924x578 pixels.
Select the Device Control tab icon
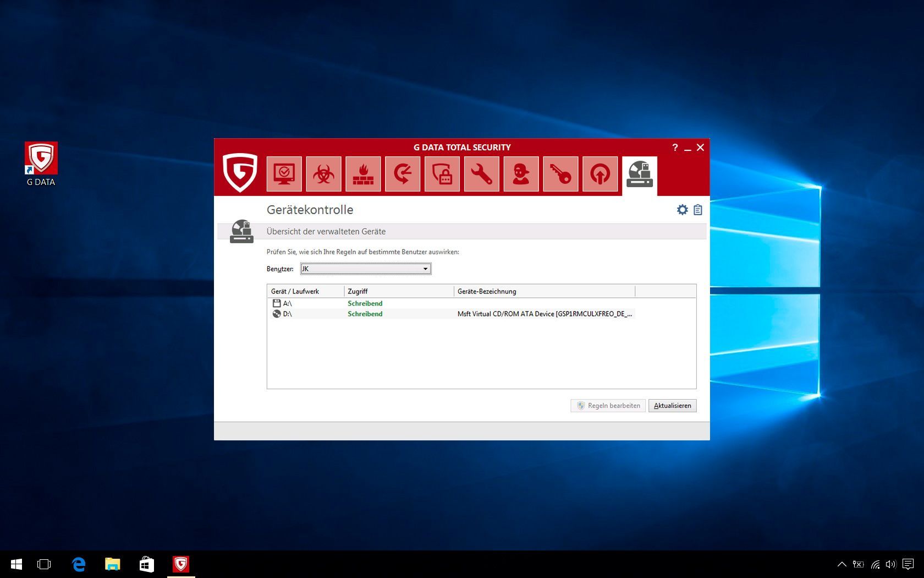640,175
